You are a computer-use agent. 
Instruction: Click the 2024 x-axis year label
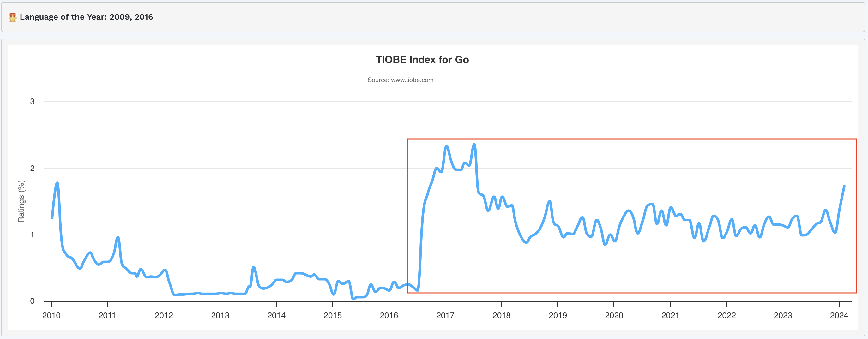click(839, 315)
